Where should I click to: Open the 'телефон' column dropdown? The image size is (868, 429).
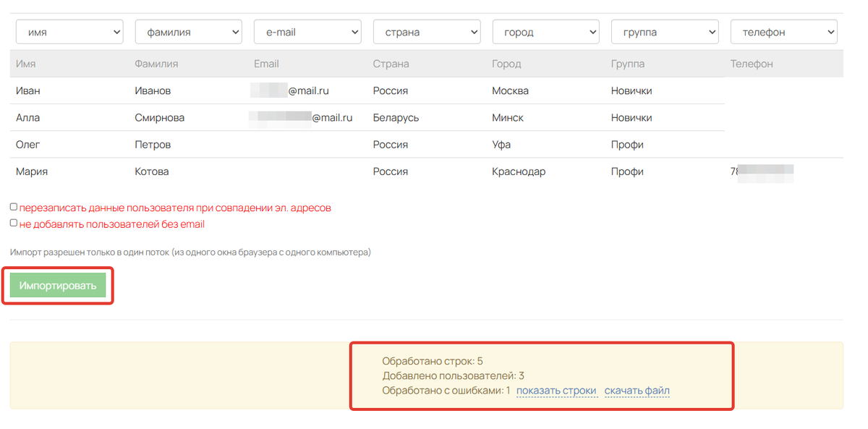coord(783,32)
